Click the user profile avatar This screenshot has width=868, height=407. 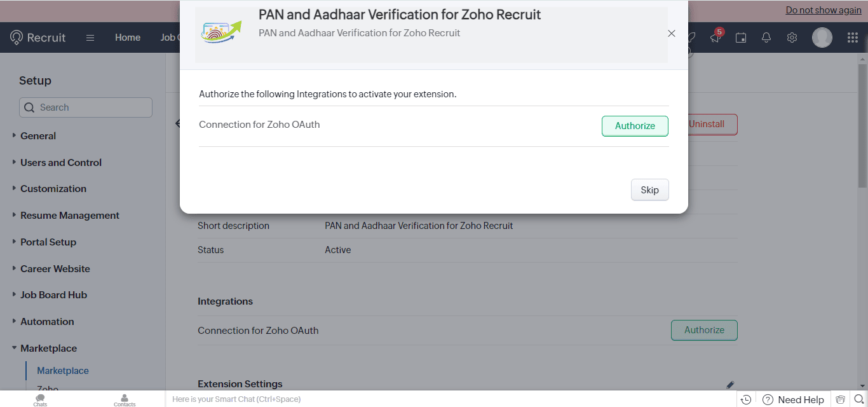[x=822, y=38]
